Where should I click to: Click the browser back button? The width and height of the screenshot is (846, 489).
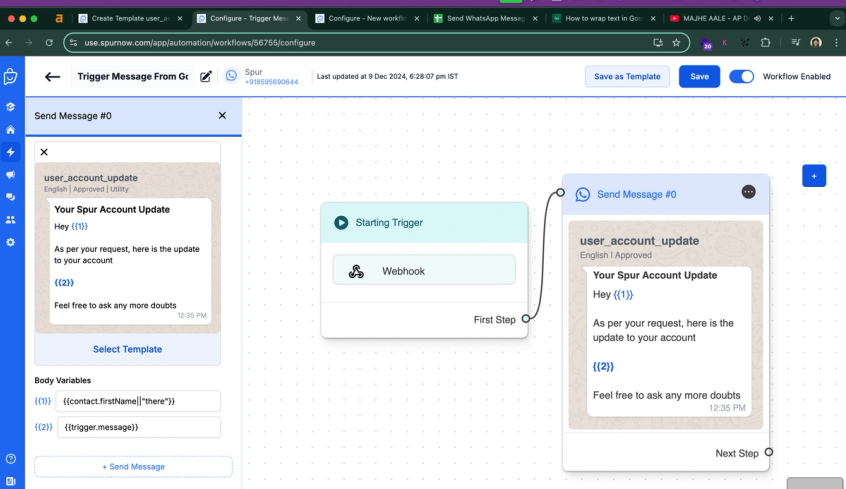point(9,43)
